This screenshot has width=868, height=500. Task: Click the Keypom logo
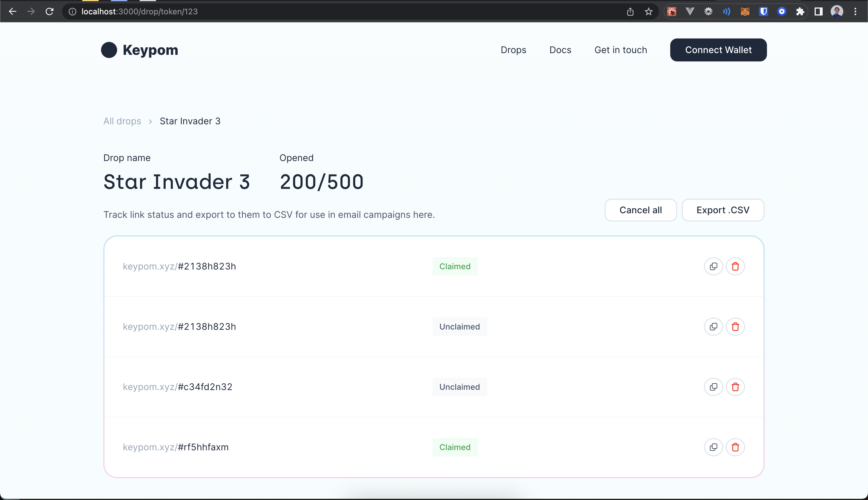(x=139, y=50)
